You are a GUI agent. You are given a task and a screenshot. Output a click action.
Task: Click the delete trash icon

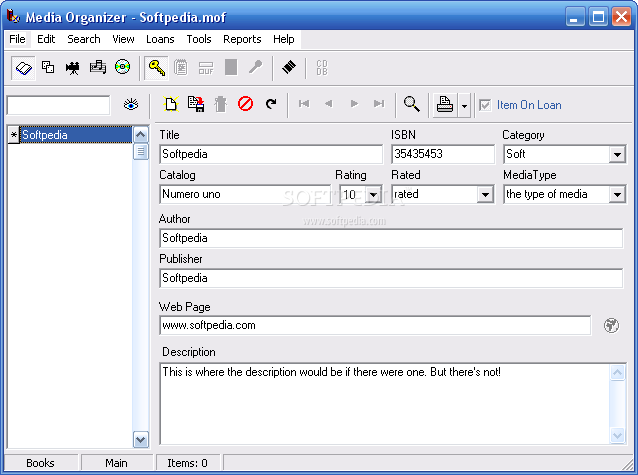pos(221,104)
